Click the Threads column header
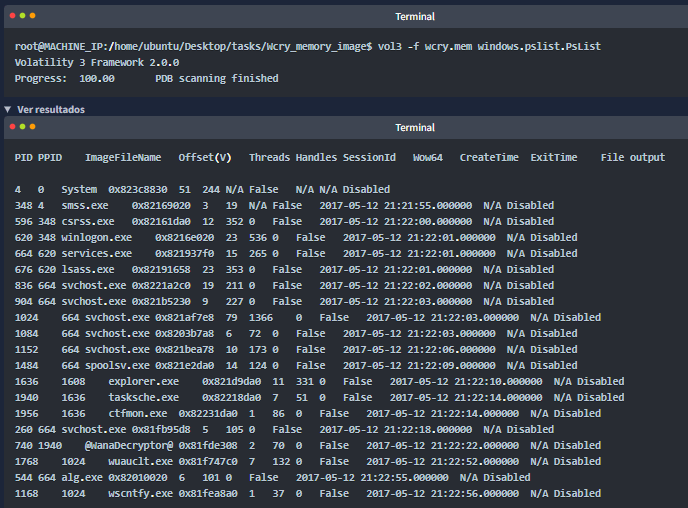 (x=269, y=157)
